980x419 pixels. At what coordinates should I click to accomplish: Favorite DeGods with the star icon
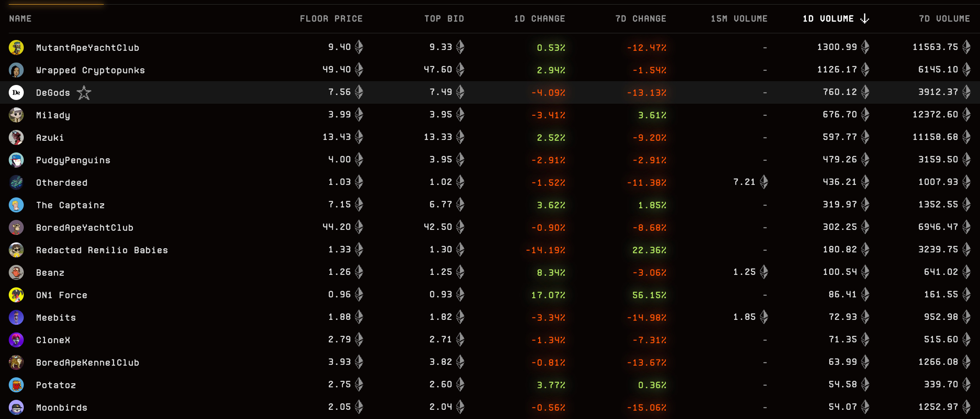pyautogui.click(x=84, y=92)
